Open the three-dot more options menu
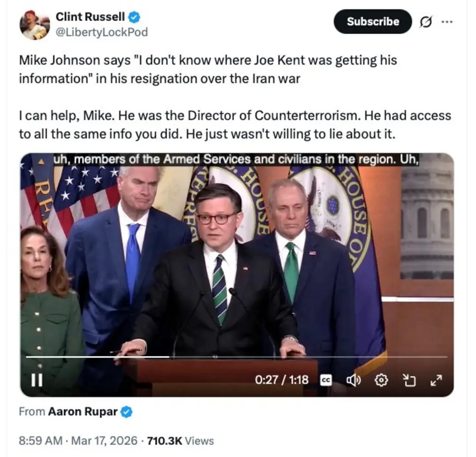Viewport: 476px width, 457px height. 447,22
